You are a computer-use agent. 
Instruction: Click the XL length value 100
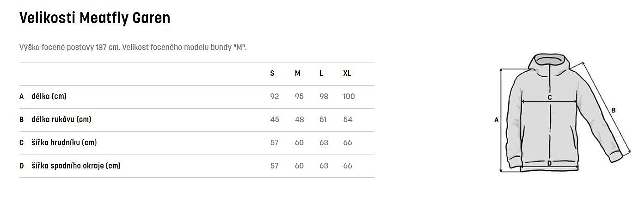click(x=349, y=97)
